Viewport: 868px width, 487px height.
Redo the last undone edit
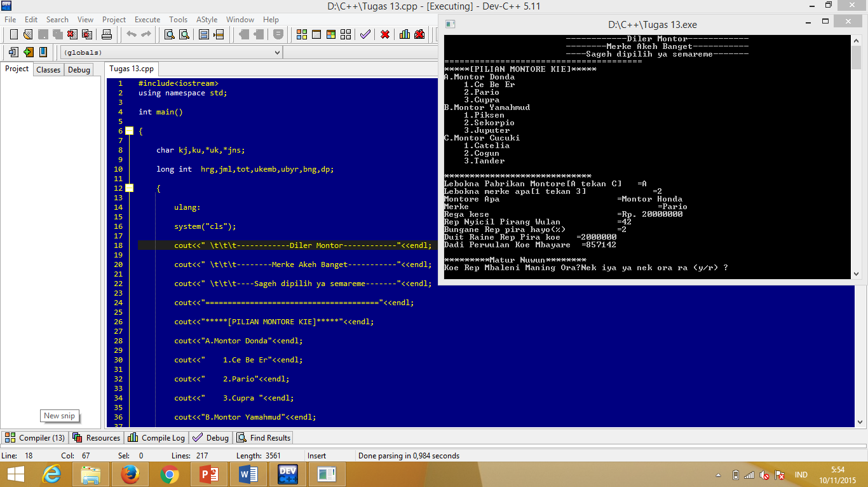point(146,34)
